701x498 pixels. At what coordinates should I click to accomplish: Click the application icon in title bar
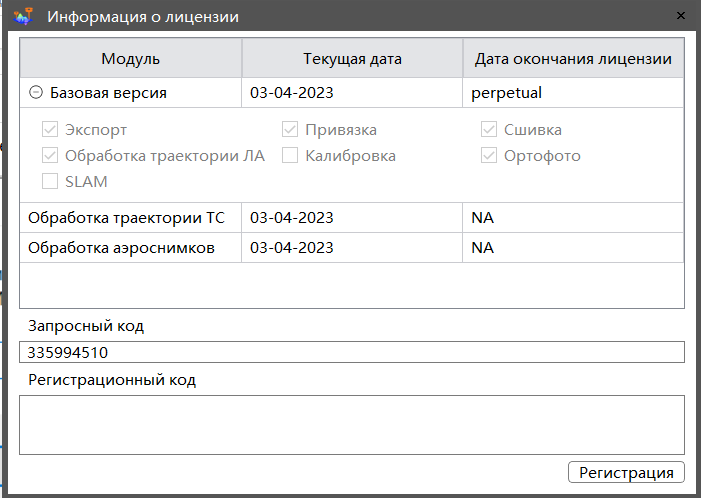click(x=23, y=17)
